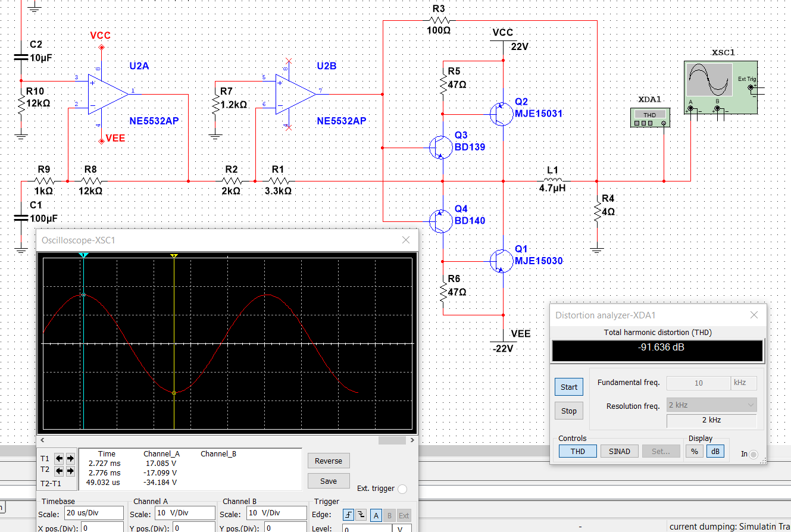This screenshot has height=532, width=791.
Task: Click the cyan T1 cursor marker
Action: [x=84, y=255]
